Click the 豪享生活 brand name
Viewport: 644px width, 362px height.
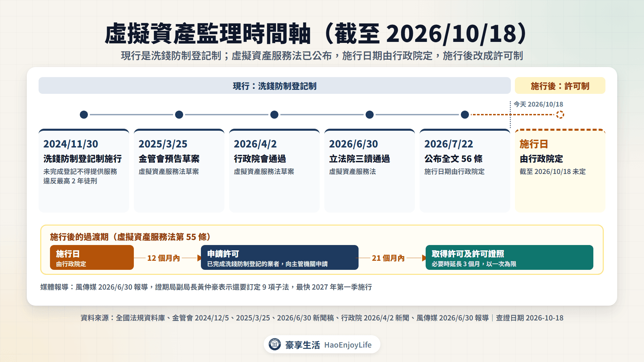coord(303,345)
